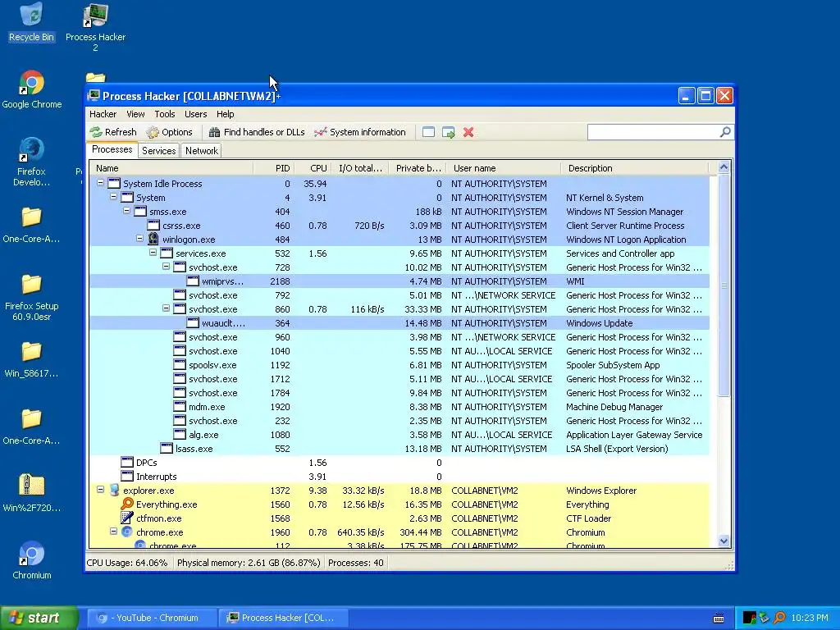Click the find window and thread icon
840x630 pixels.
click(x=449, y=132)
